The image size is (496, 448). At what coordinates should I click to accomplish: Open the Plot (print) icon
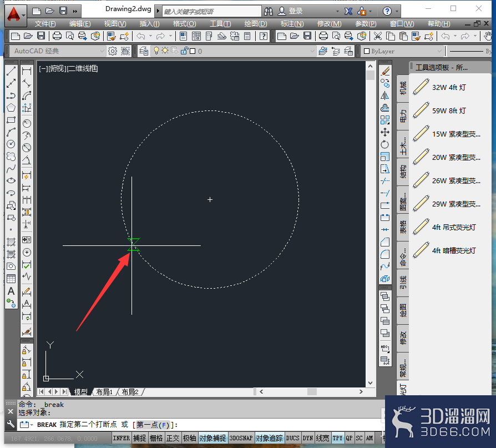point(57,36)
